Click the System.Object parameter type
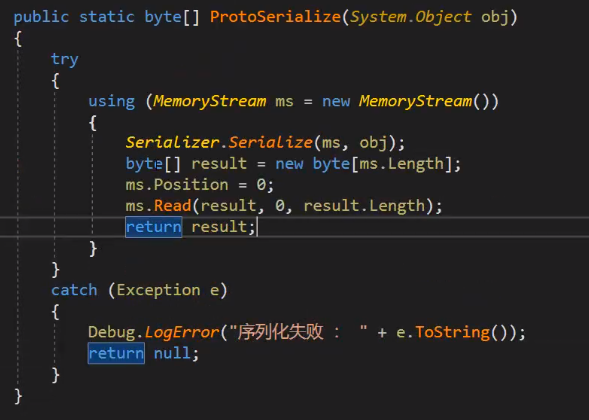 point(411,17)
